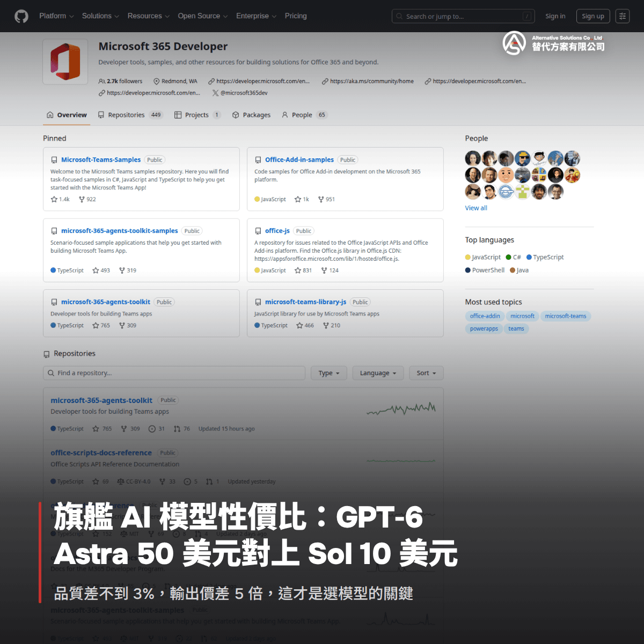Select PowerShell in Top languages
The width and height of the screenshot is (644, 644).
[x=485, y=270]
